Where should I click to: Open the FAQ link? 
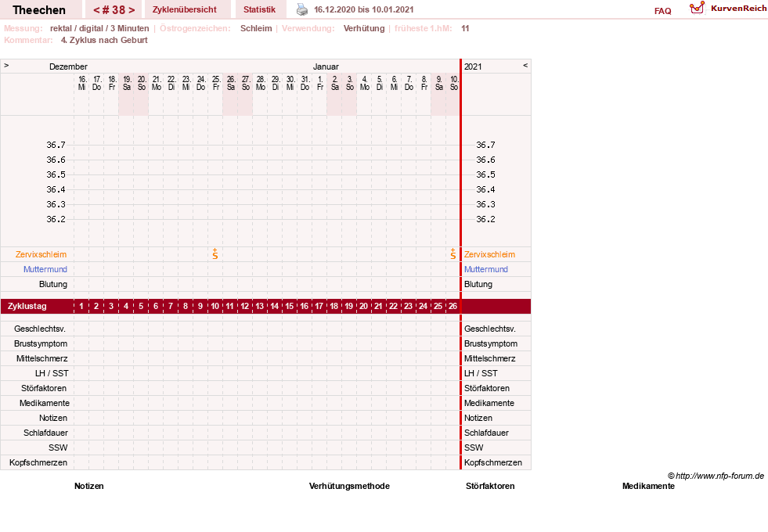click(662, 11)
